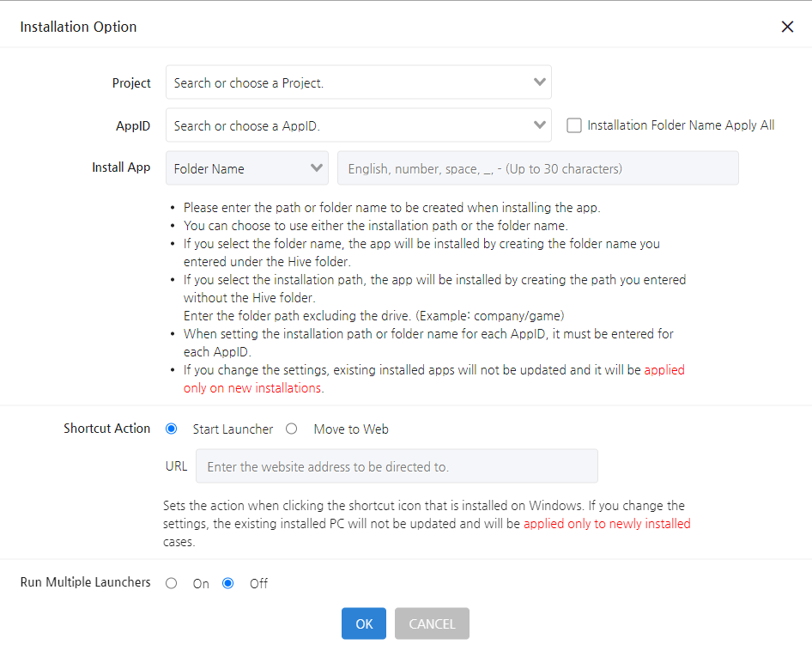
Task: Click the Folder Name chevron arrow
Action: coord(317,167)
